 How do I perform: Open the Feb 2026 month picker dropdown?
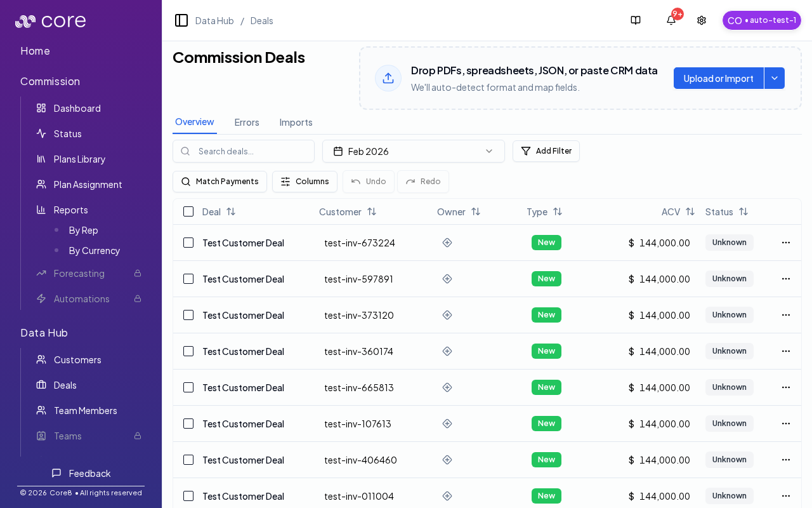tap(413, 151)
